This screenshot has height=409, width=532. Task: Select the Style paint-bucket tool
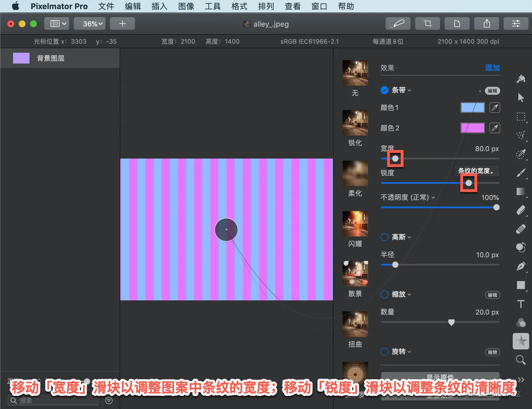(521, 79)
